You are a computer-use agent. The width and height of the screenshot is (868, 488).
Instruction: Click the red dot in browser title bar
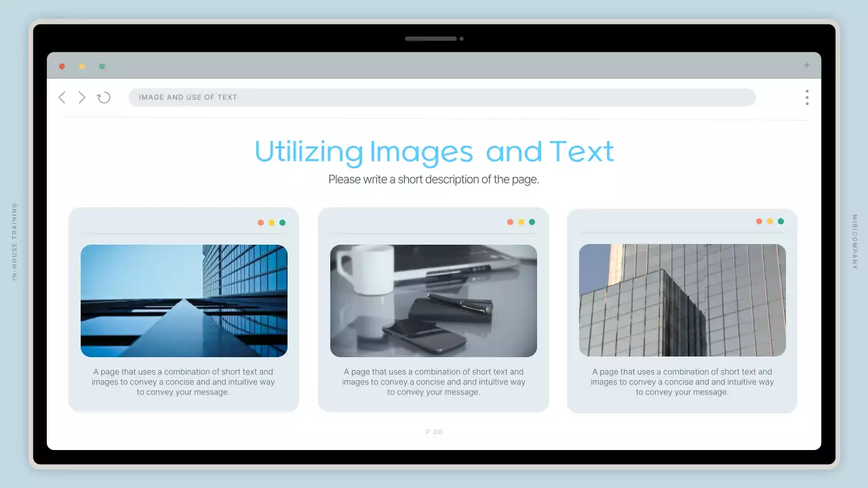pyautogui.click(x=62, y=66)
